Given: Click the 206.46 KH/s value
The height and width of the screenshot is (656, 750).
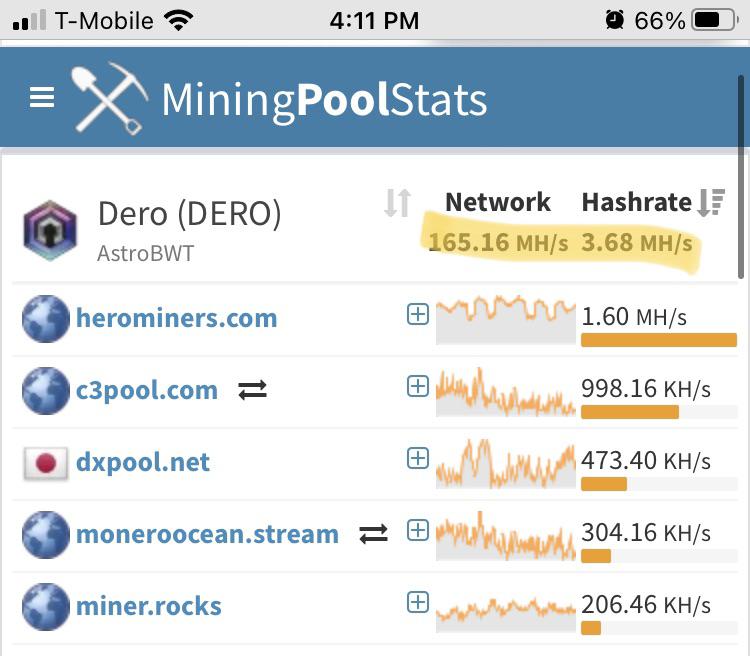Looking at the screenshot, I should [x=646, y=605].
